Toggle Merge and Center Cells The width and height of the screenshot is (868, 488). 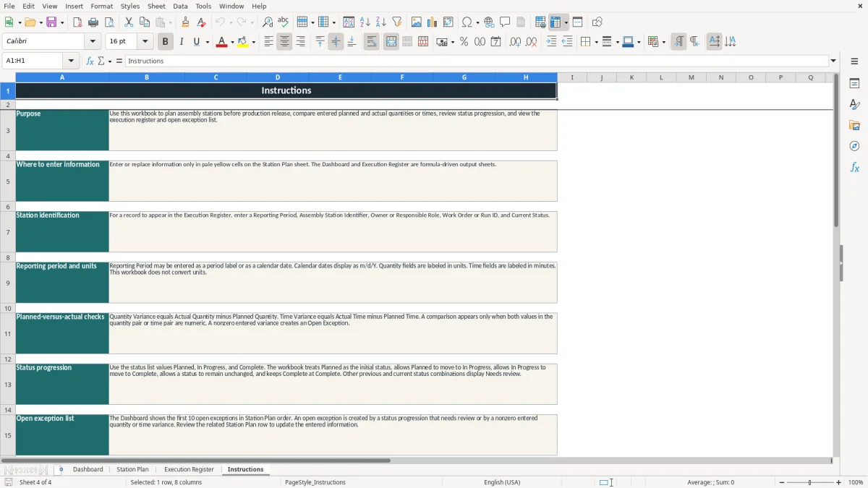tap(391, 42)
